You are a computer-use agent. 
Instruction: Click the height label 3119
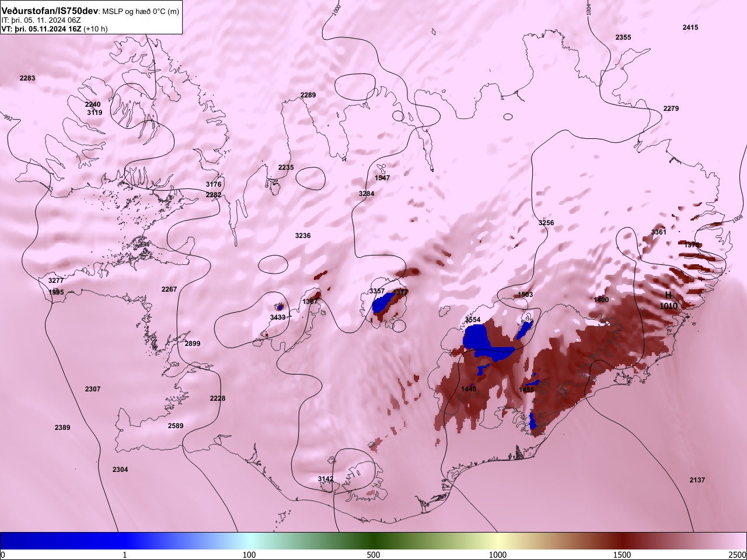point(95,113)
